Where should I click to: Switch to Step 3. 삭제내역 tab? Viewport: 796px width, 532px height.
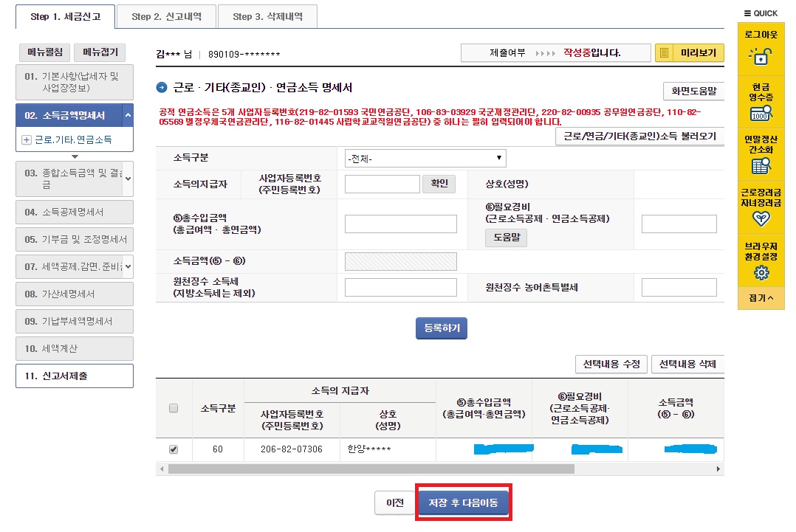(x=267, y=17)
